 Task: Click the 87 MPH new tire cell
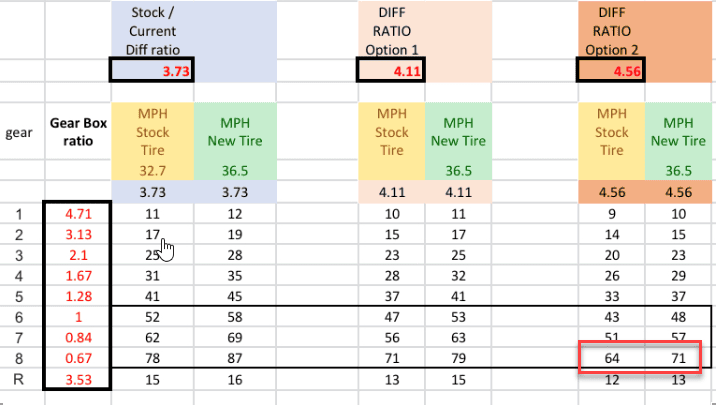pyautogui.click(x=235, y=358)
